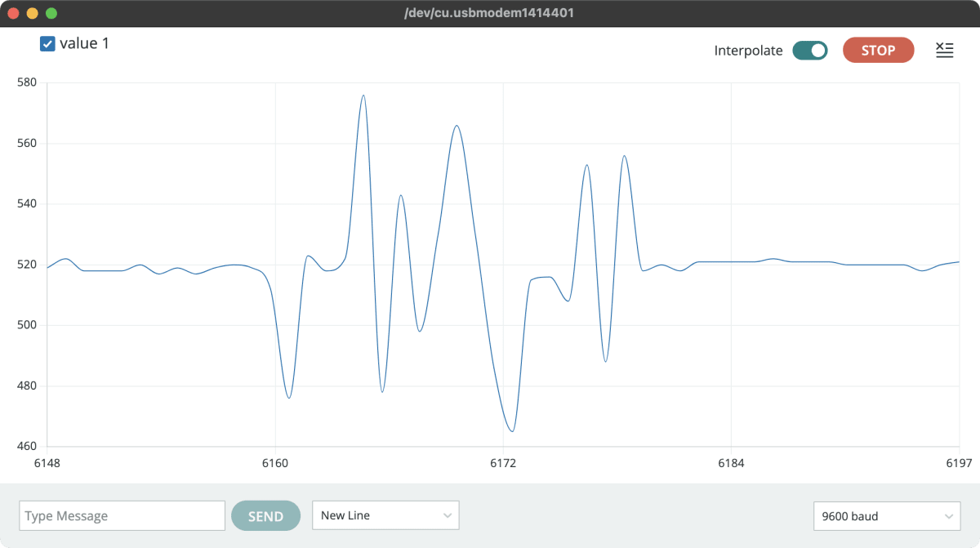Image resolution: width=980 pixels, height=548 pixels.
Task: Stop the serial plotter with STOP
Action: pyautogui.click(x=879, y=50)
